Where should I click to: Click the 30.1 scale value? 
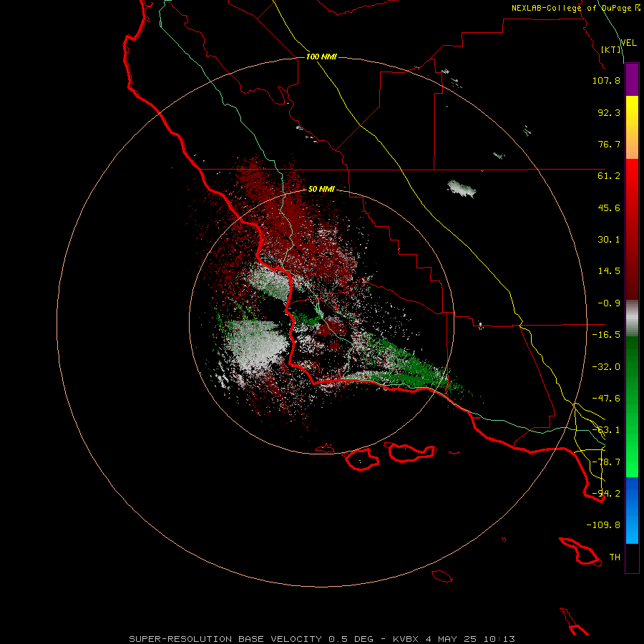coord(609,240)
